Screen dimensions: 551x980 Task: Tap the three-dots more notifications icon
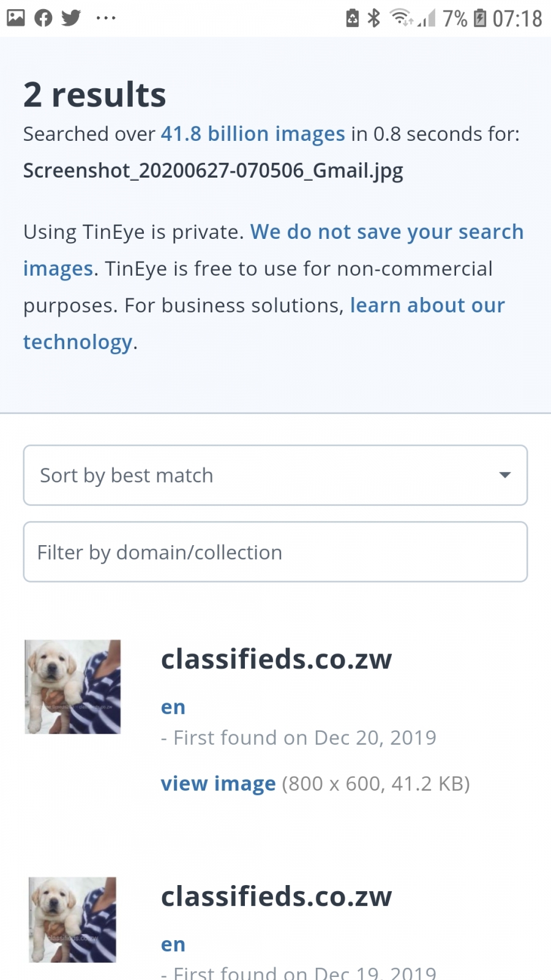tap(106, 18)
